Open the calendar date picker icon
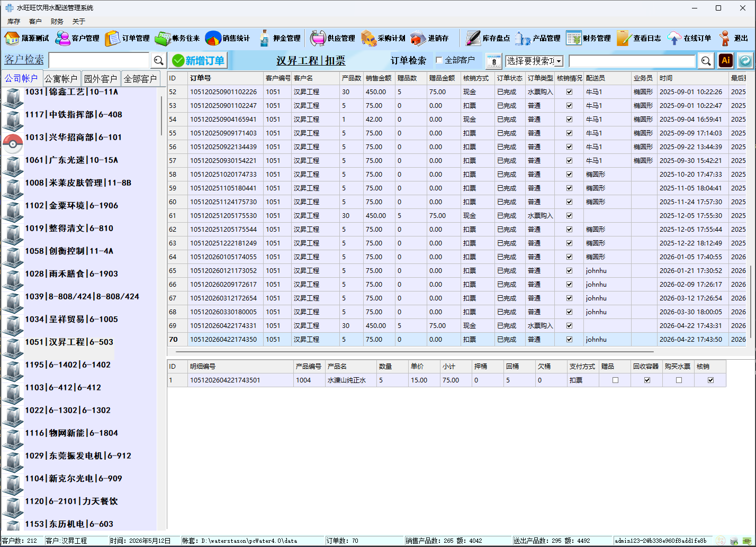 coord(493,61)
